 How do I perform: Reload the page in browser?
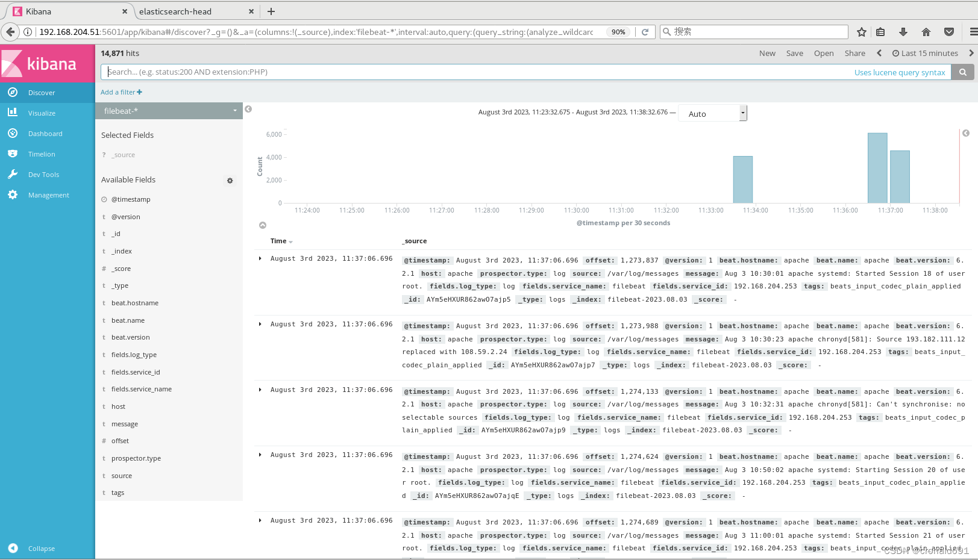(645, 32)
